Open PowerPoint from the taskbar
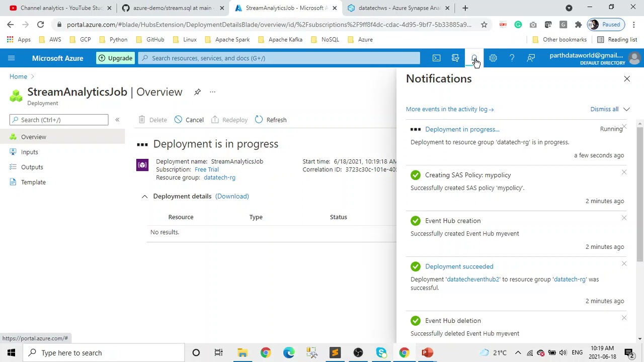Image resolution: width=644 pixels, height=362 pixels. pyautogui.click(x=427, y=353)
